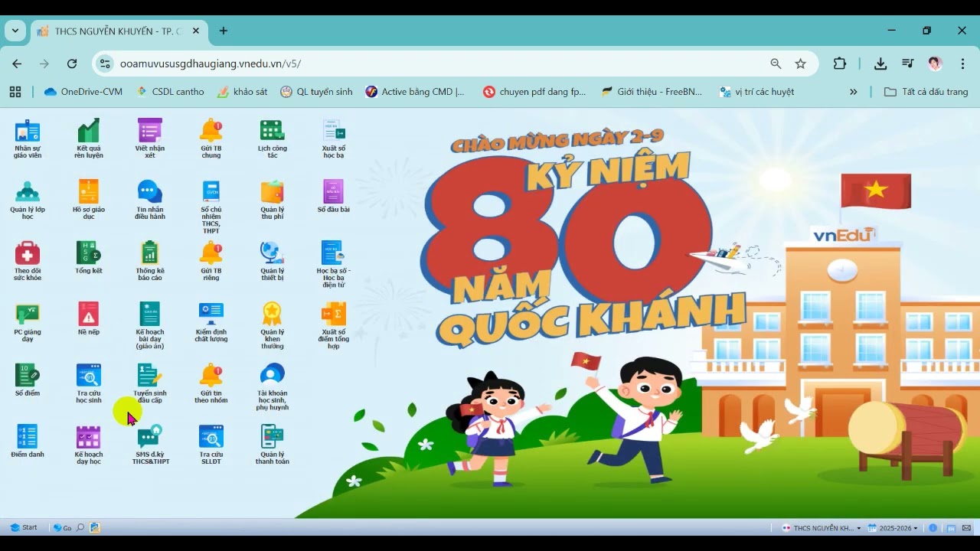980x551 pixels.
Task: Open Điểm danh icon
Action: pyautogui.click(x=28, y=441)
